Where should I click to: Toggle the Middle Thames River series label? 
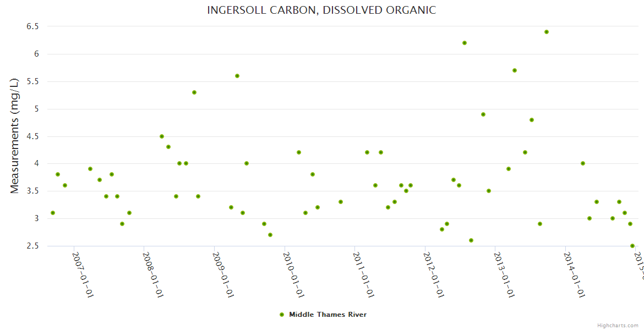coord(328,315)
